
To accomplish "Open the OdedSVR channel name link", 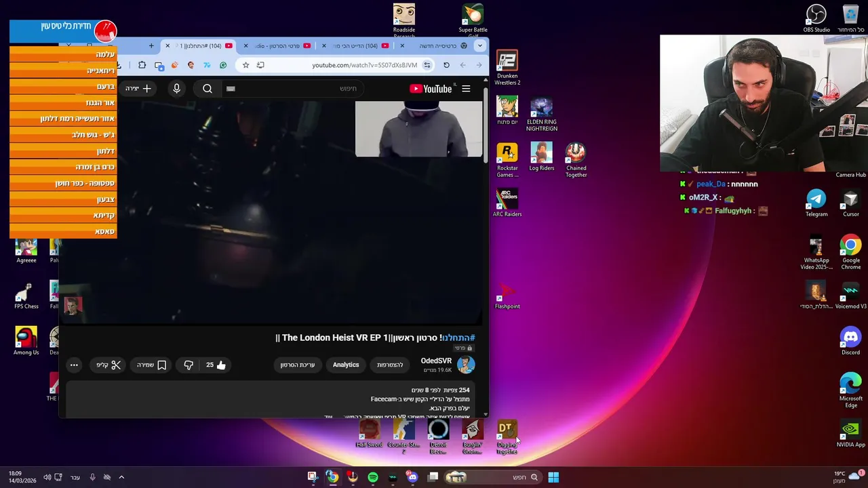I will [x=436, y=361].
